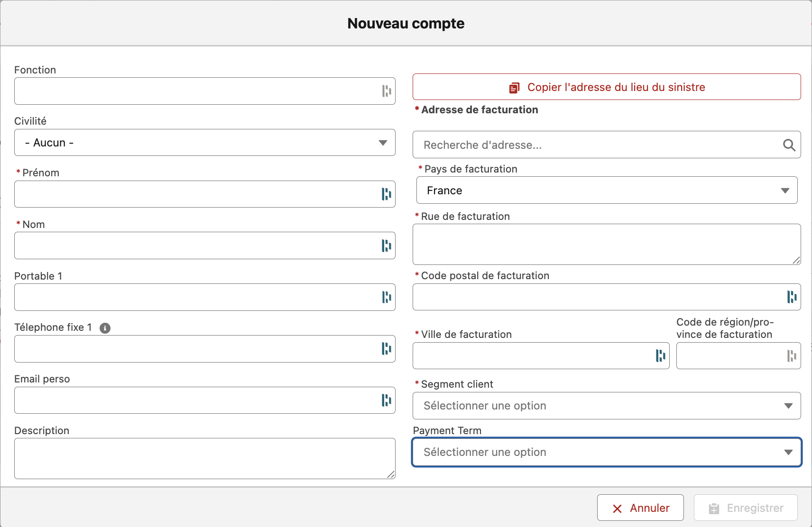This screenshot has width=812, height=527.
Task: Click the password manager icon in Ville de facturation field
Action: point(661,356)
